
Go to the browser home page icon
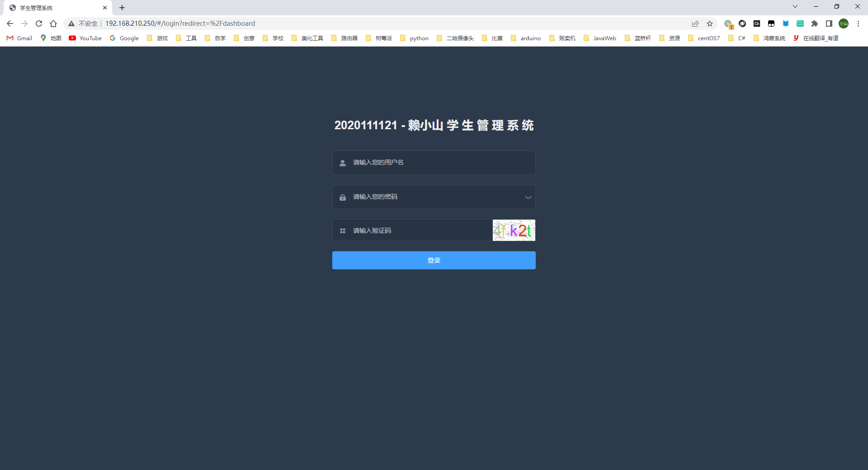pyautogui.click(x=53, y=23)
